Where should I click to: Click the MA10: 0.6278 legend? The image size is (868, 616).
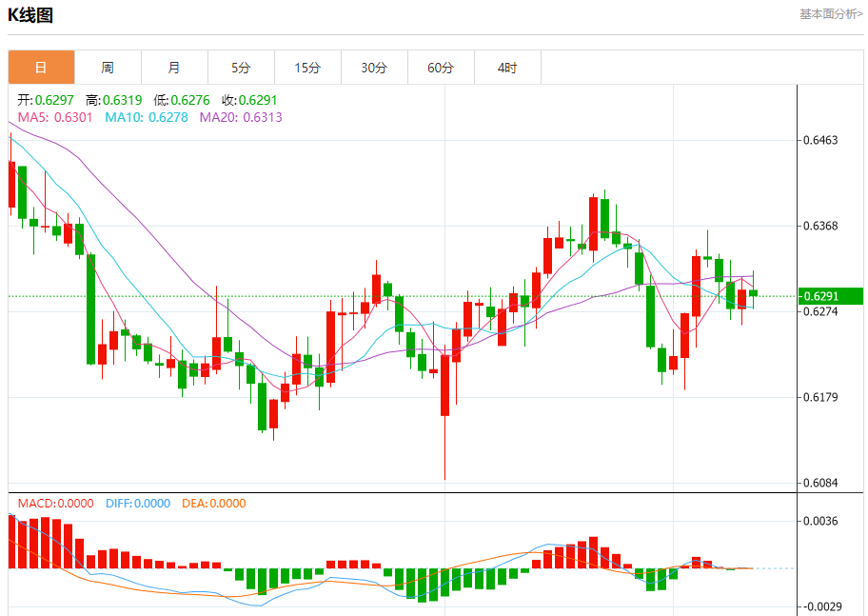click(x=147, y=117)
